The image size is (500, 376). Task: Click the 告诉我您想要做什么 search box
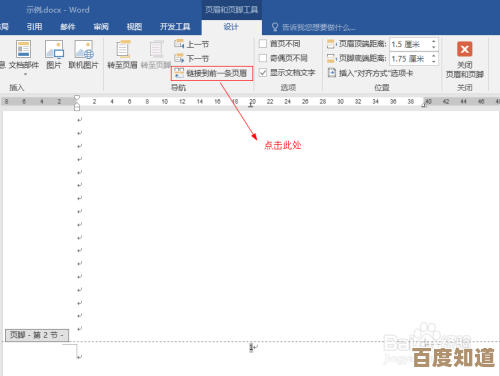point(318,27)
